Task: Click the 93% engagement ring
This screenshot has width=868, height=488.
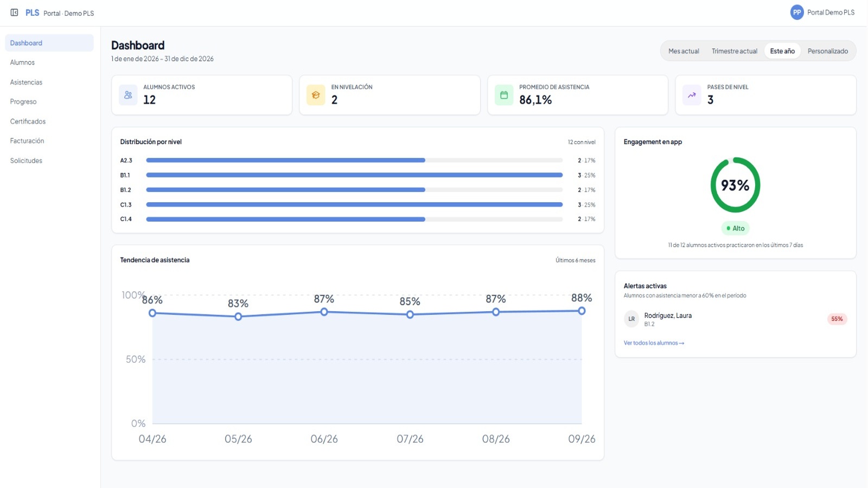Action: point(735,185)
